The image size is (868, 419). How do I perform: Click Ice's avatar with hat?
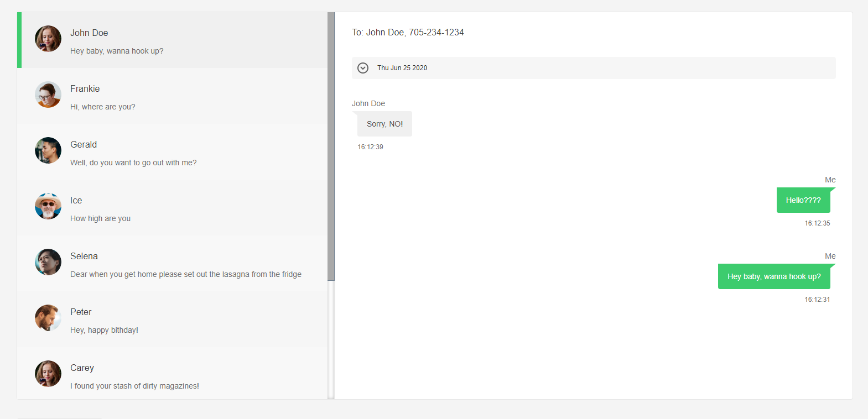(x=48, y=206)
